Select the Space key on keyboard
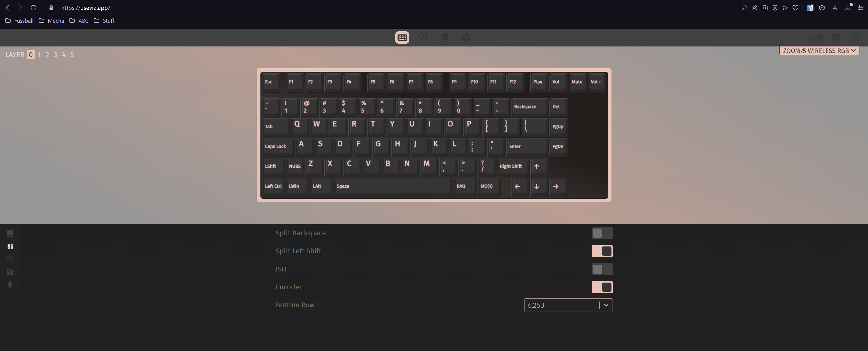868x351 pixels. point(392,186)
